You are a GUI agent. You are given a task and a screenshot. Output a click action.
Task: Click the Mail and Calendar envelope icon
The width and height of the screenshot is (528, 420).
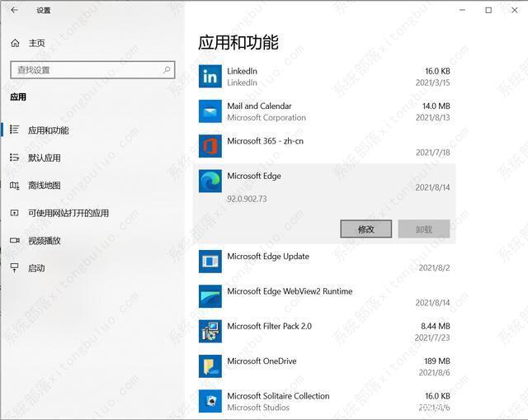[x=210, y=111]
